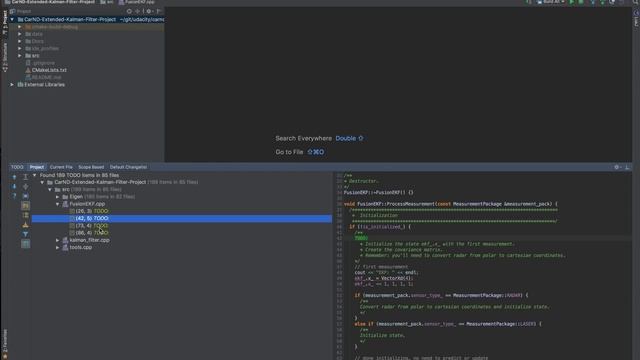This screenshot has height=360, width=640.
Task: Open Project panel gear options
Action: pos(149,11)
